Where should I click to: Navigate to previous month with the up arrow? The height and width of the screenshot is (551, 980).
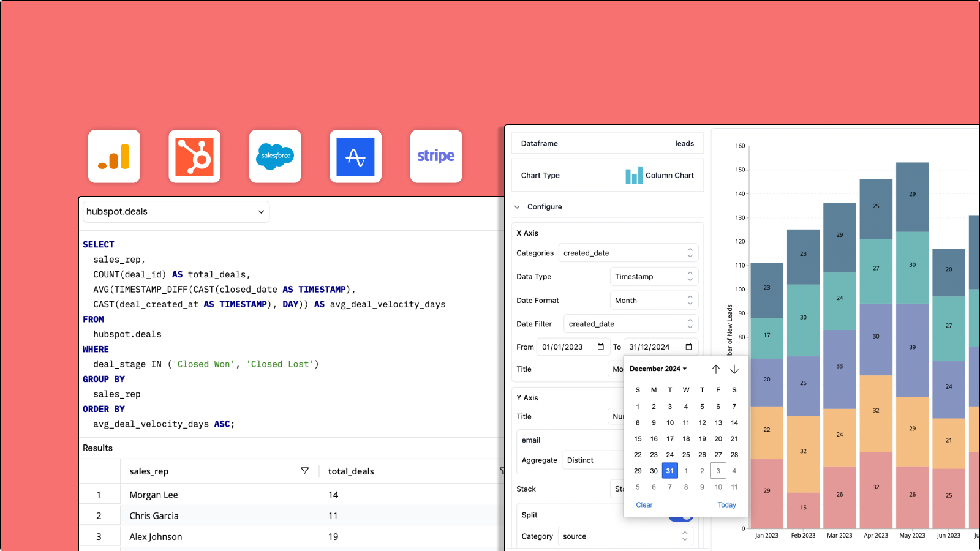tap(716, 369)
